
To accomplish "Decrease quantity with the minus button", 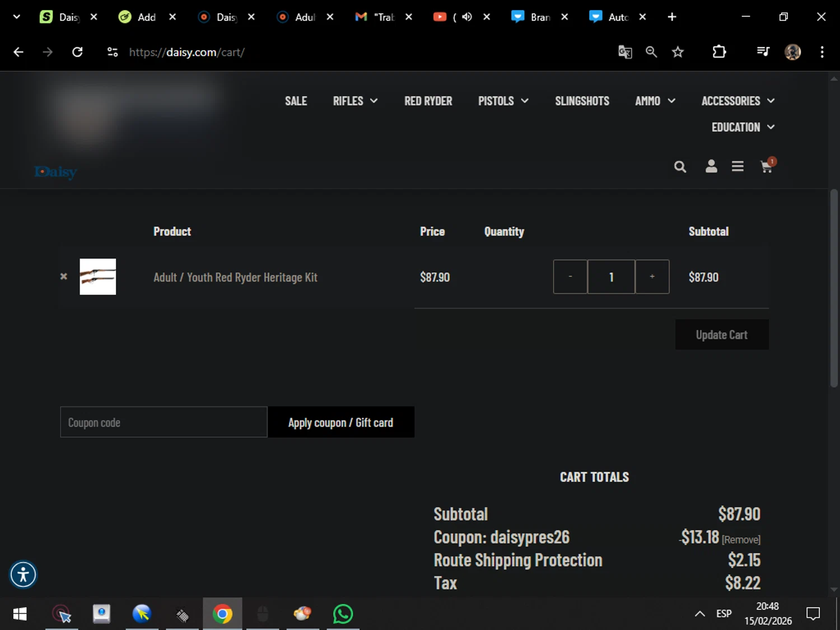I will point(570,277).
